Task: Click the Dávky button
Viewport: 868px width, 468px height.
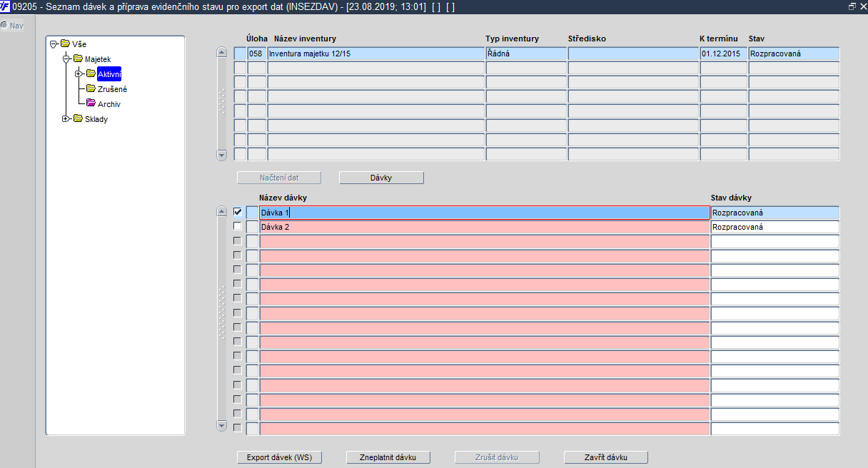Action: [381, 178]
